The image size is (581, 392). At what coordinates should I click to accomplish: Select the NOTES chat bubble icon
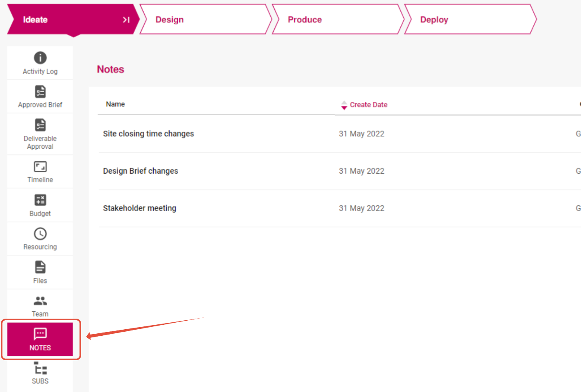40,334
